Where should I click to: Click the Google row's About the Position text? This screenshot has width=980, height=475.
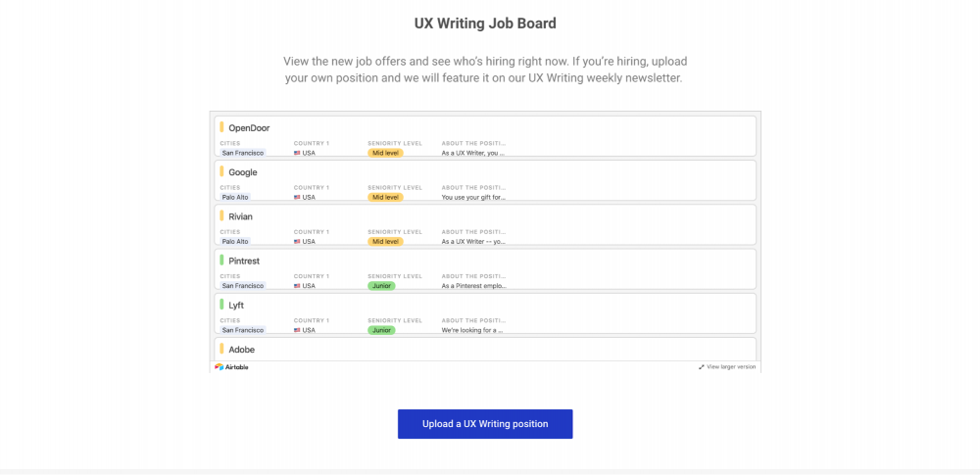(x=473, y=198)
